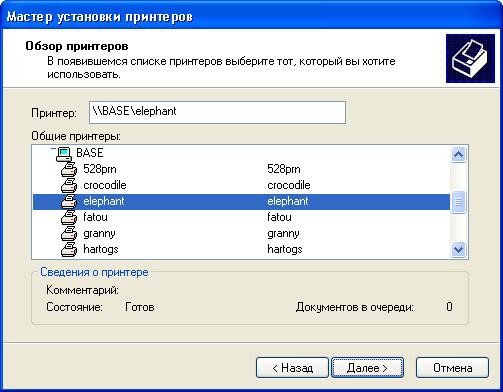Click the Комментарий label

pyautogui.click(x=82, y=290)
